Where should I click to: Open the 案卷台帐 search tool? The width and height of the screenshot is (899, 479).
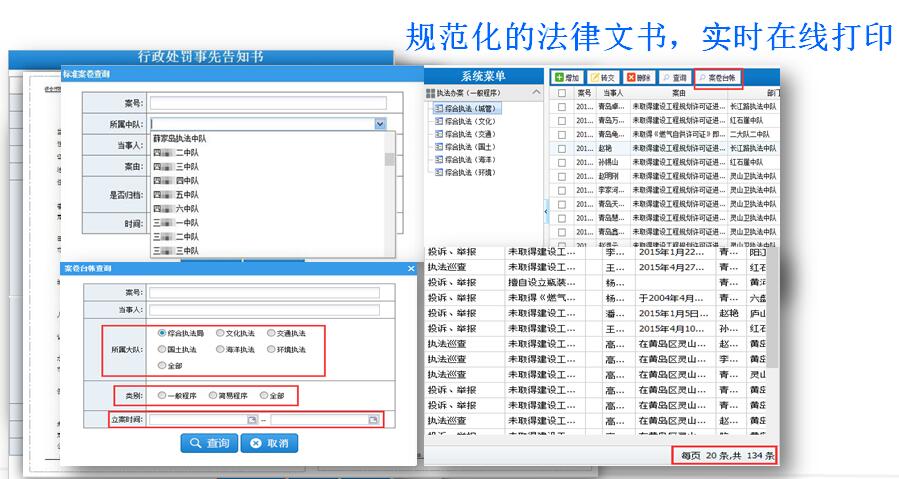point(718,77)
